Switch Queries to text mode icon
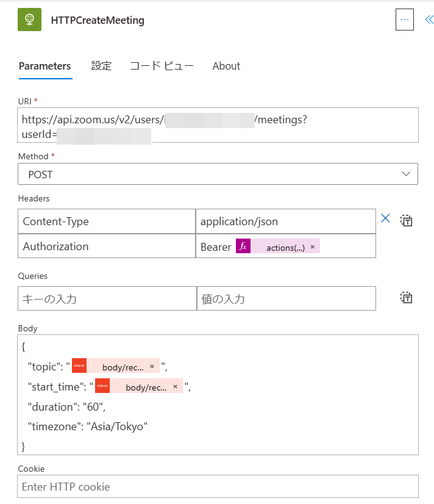The image size is (434, 504). (406, 297)
